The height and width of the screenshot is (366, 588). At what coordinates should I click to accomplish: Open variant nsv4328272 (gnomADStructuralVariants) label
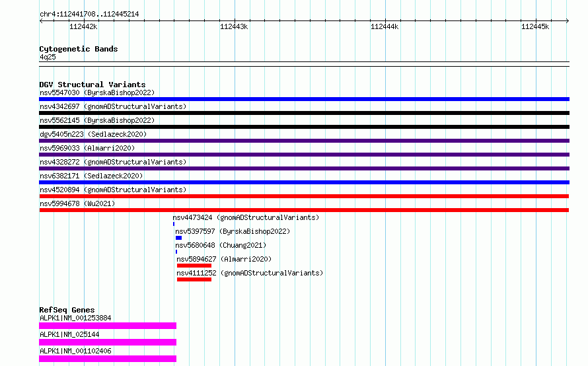113,162
